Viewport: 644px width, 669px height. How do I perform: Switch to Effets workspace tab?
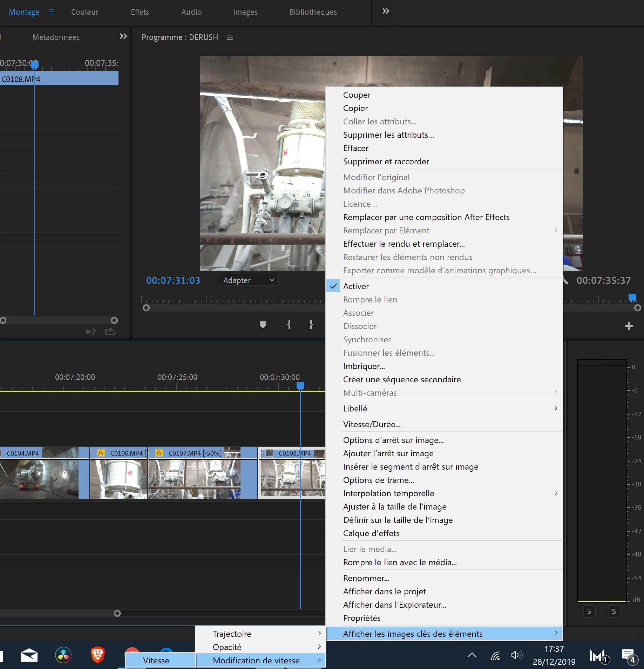pos(140,12)
